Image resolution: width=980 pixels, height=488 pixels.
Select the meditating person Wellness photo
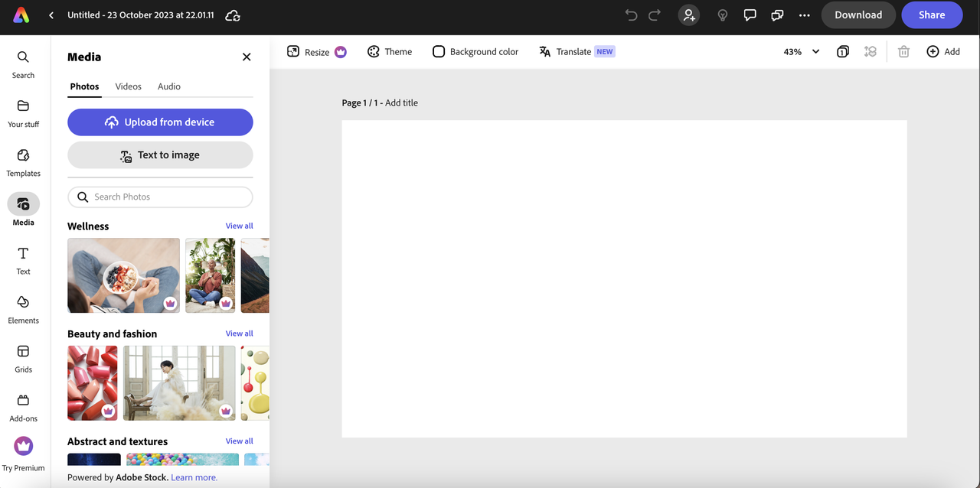[x=211, y=275]
